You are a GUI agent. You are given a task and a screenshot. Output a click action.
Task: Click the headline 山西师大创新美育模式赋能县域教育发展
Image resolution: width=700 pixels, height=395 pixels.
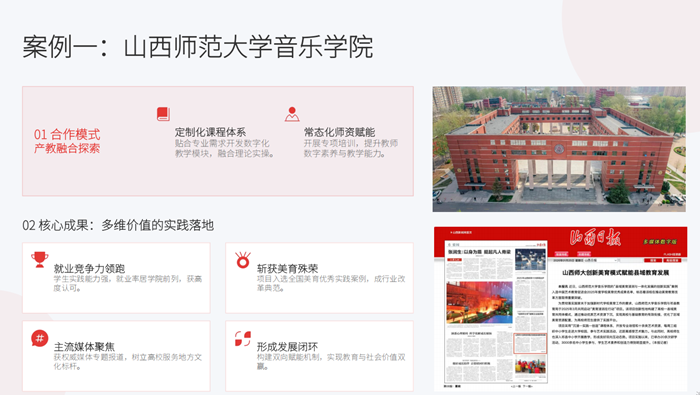coord(616,272)
